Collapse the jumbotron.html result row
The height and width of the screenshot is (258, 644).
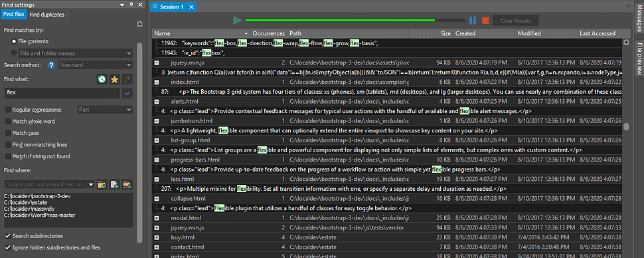(x=157, y=121)
